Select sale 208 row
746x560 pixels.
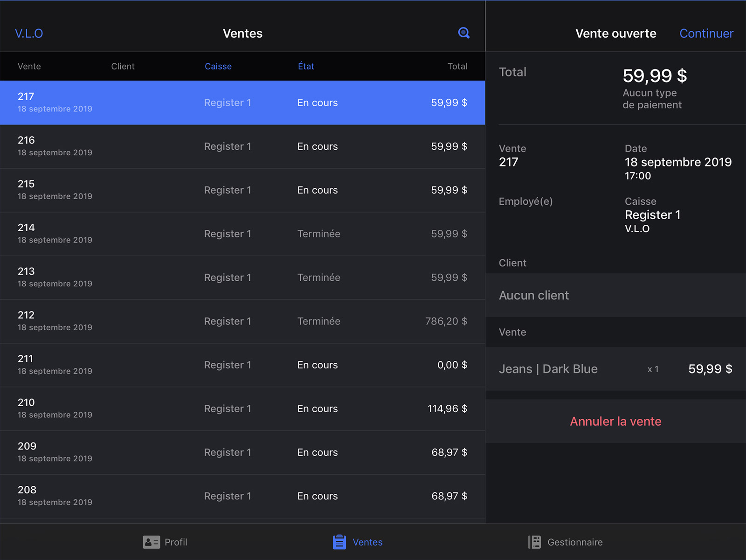coord(242,496)
